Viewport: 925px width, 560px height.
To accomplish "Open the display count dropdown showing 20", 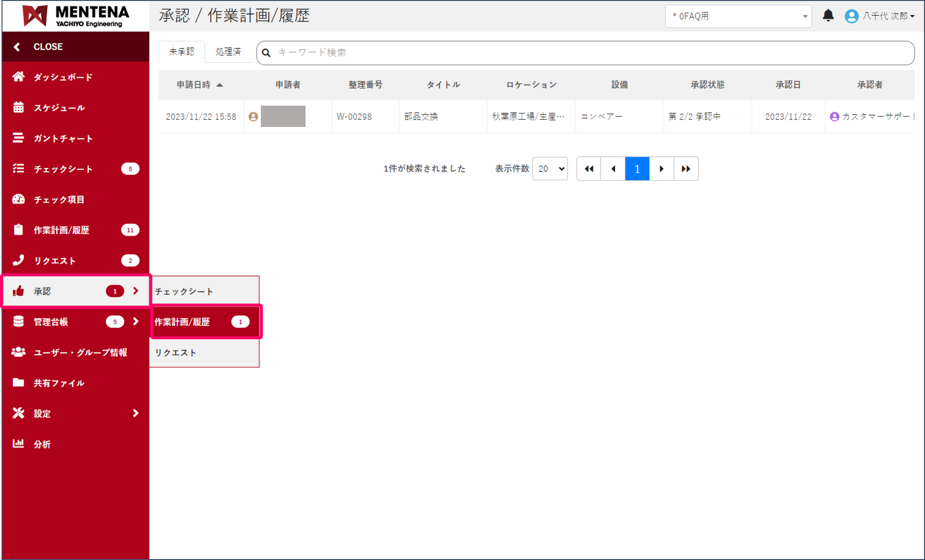I will (x=550, y=169).
